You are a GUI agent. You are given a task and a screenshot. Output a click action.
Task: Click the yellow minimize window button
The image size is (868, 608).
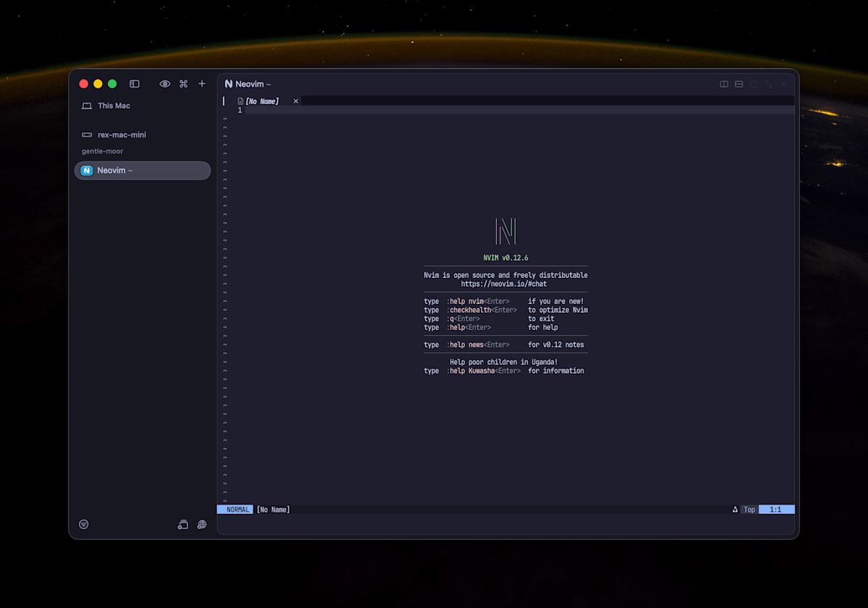(x=98, y=84)
